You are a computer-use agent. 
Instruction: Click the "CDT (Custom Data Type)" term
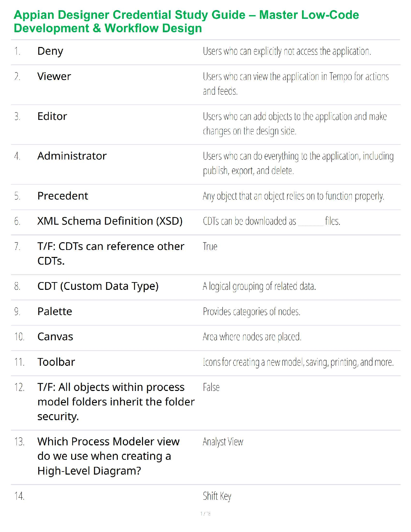pos(98,286)
